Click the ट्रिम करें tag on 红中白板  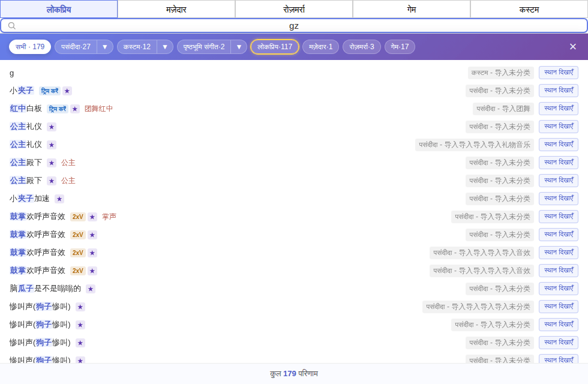58,109
